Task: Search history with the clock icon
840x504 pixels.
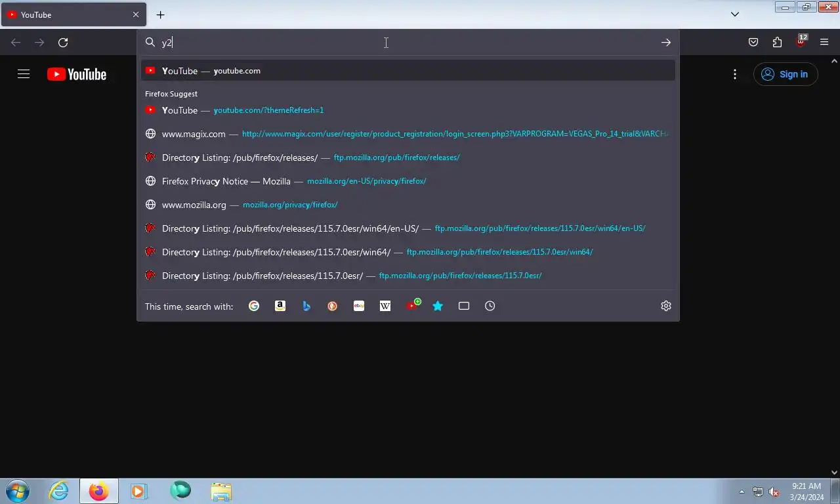Action: (x=490, y=306)
